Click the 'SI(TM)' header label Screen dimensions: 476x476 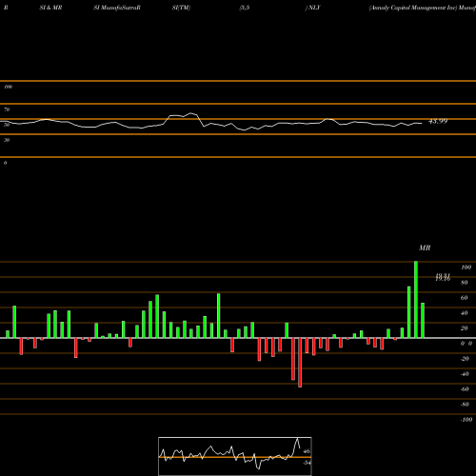(181, 8)
